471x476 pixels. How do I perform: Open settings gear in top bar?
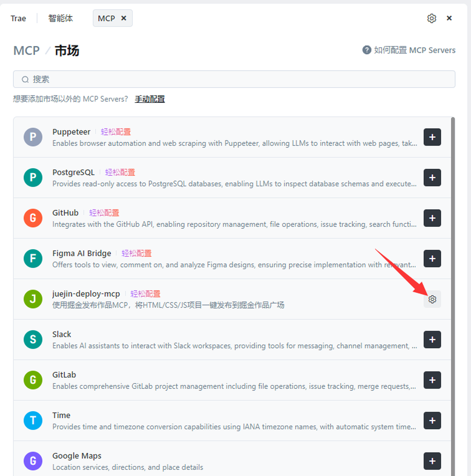[432, 18]
